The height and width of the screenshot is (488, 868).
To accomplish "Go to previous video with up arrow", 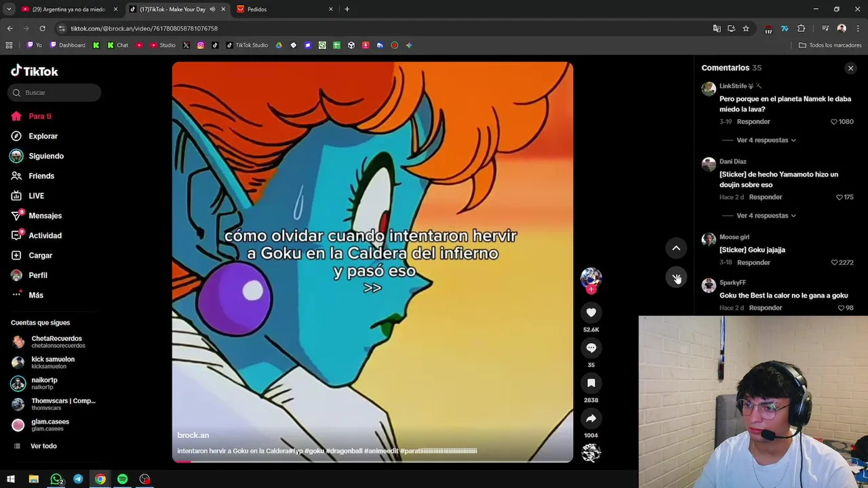I will [x=676, y=248].
